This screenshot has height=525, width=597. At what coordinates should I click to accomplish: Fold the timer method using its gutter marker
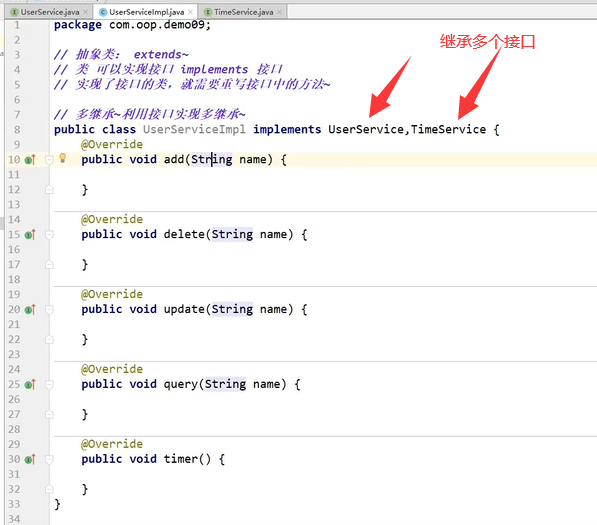49,460
